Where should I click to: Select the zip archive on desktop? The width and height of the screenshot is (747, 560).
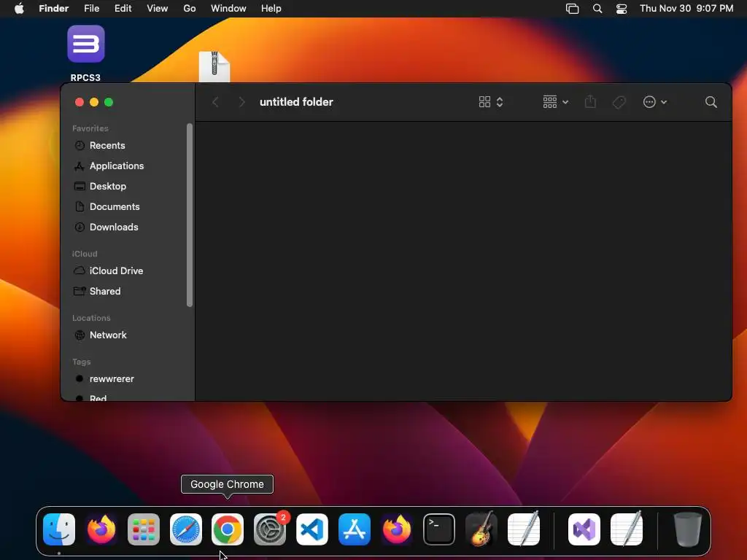coord(214,66)
